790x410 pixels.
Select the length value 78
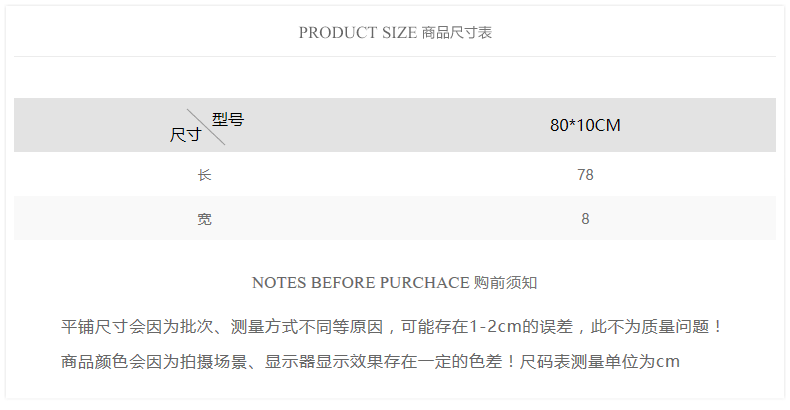point(585,175)
